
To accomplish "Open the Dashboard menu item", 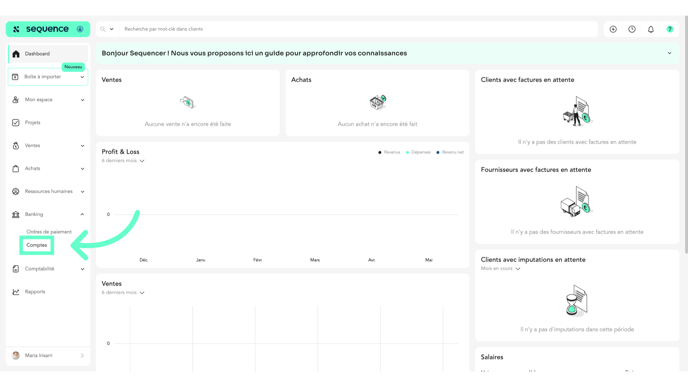I will 48,54.
